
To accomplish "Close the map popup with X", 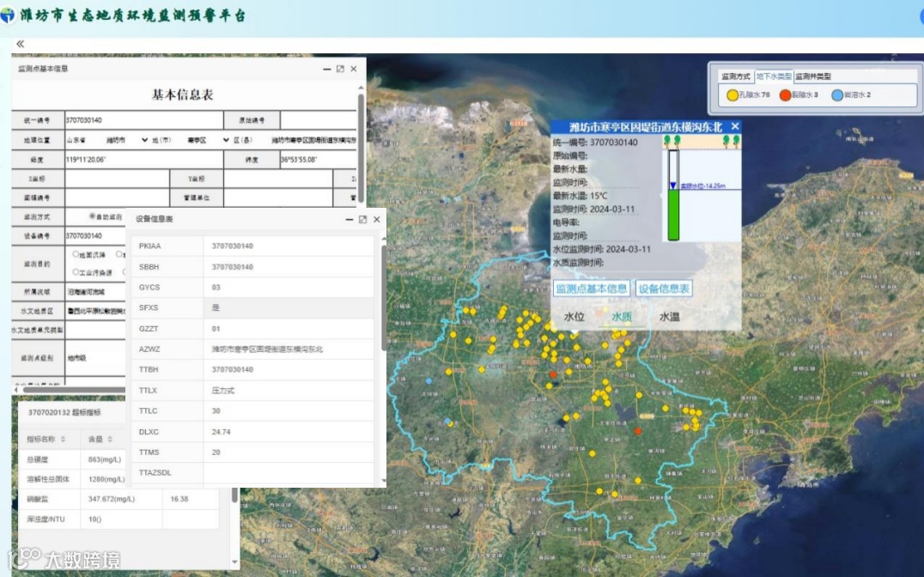I will click(734, 126).
